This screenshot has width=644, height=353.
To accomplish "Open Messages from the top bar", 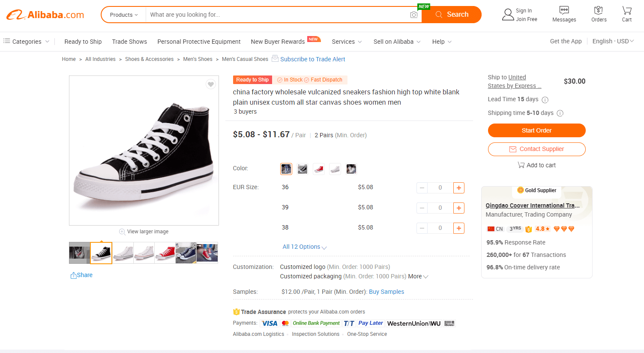I will point(563,14).
